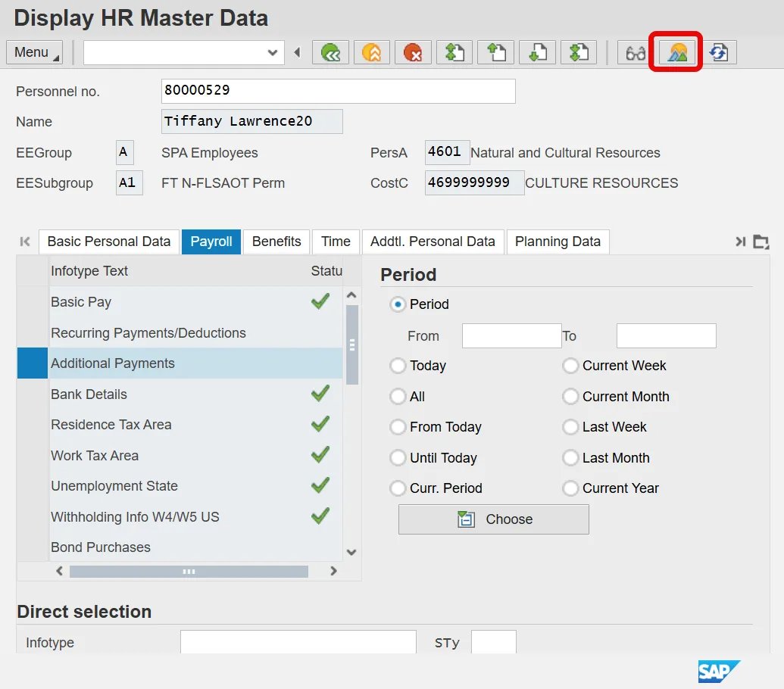Click the orange Exit toolbar icon
The width and height of the screenshot is (784, 689).
[x=372, y=52]
